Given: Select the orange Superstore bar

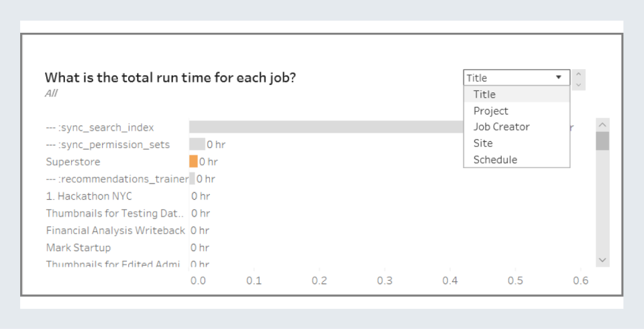Looking at the screenshot, I should point(193,161).
